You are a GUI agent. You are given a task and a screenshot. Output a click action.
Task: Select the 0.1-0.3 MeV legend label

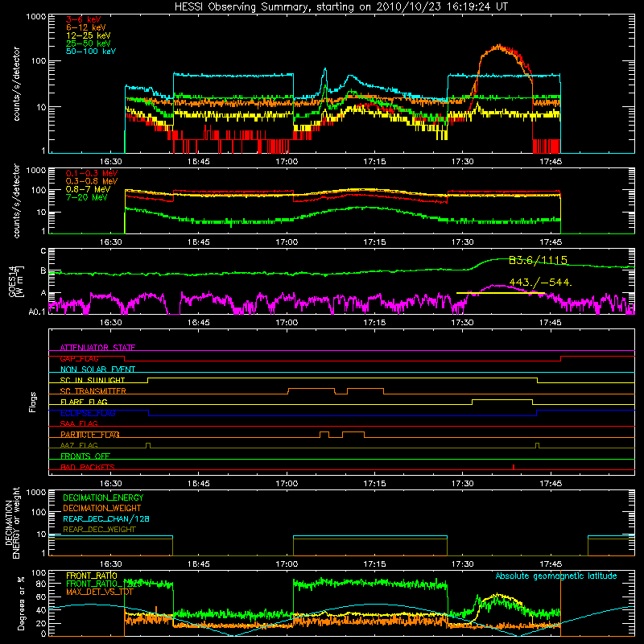pyautogui.click(x=92, y=173)
